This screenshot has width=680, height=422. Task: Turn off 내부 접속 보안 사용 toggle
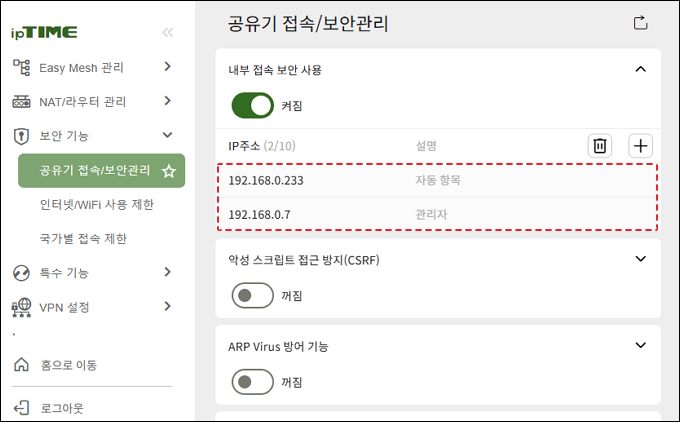253,105
